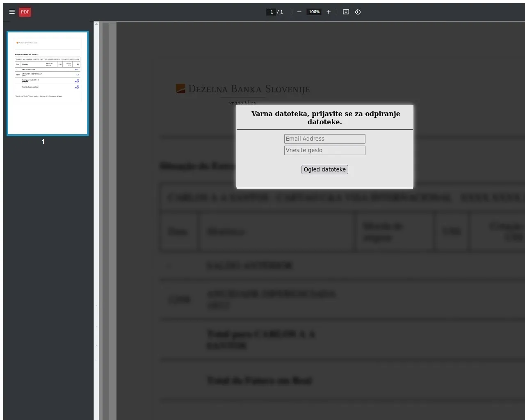
Task: Click the Vnesite geslo password field
Action: pos(325,150)
